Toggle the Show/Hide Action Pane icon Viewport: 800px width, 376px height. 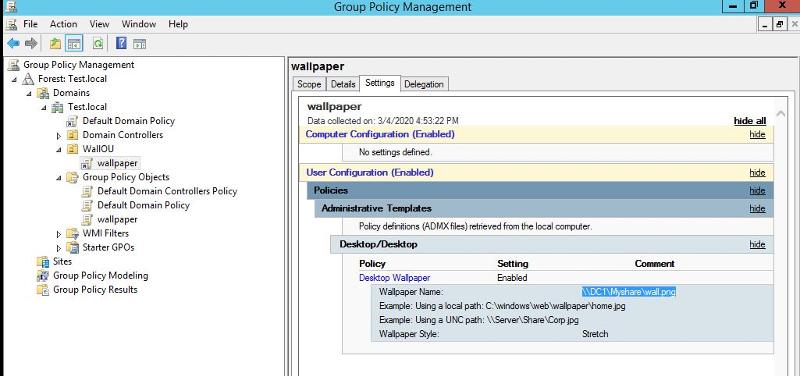(x=140, y=44)
